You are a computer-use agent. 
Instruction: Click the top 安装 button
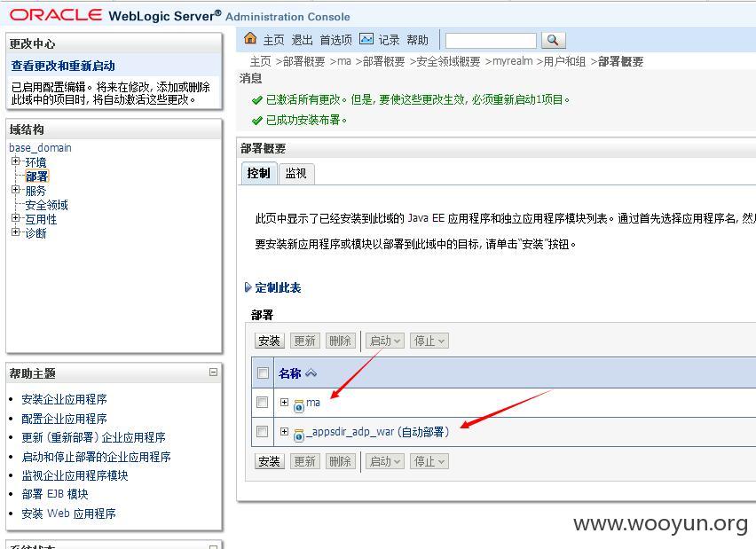pos(269,341)
